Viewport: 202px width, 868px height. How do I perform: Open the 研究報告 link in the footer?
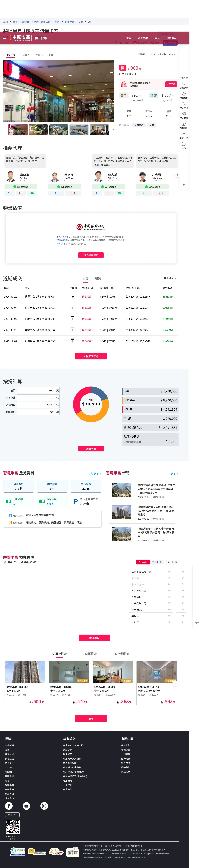pos(67,789)
